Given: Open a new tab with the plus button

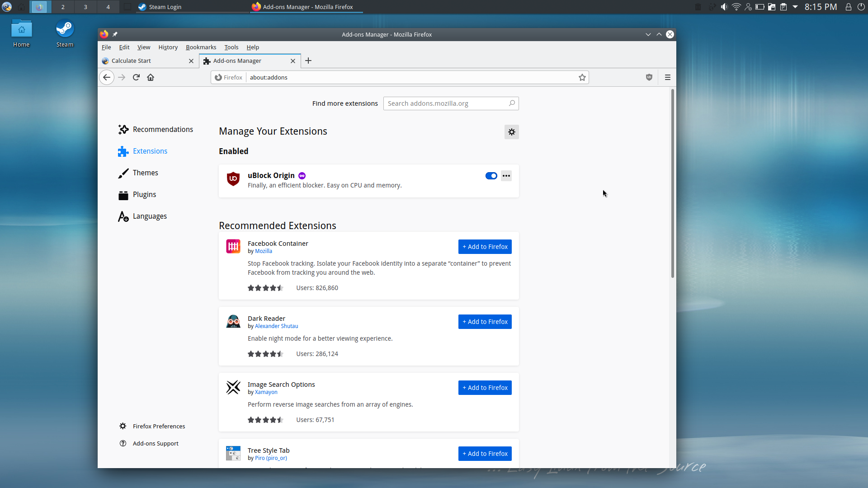Looking at the screenshot, I should pyautogui.click(x=308, y=61).
